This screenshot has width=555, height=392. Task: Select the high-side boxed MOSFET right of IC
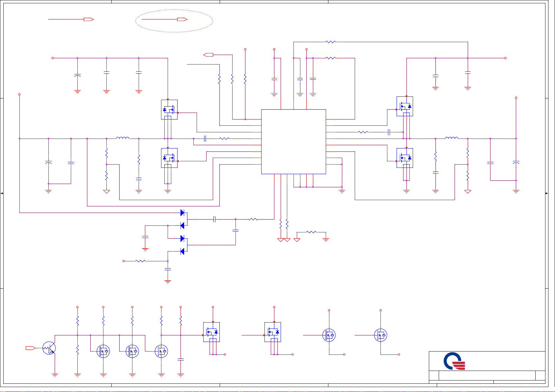405,106
